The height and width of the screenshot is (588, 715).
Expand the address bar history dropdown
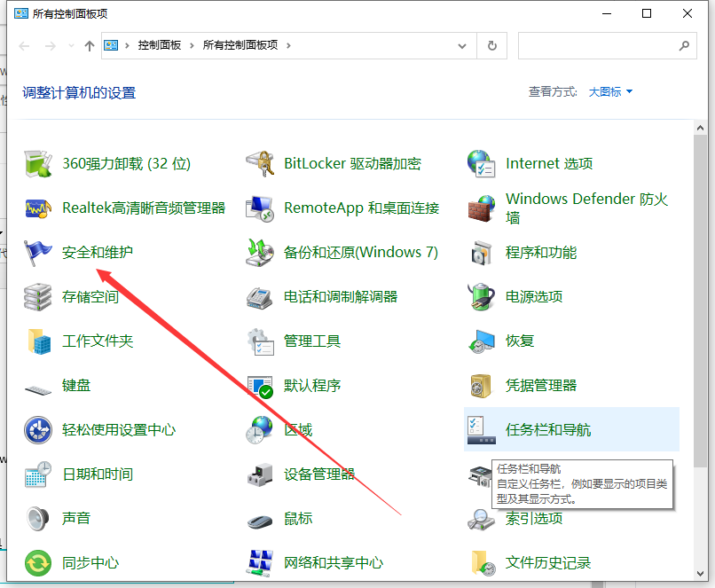pos(461,45)
